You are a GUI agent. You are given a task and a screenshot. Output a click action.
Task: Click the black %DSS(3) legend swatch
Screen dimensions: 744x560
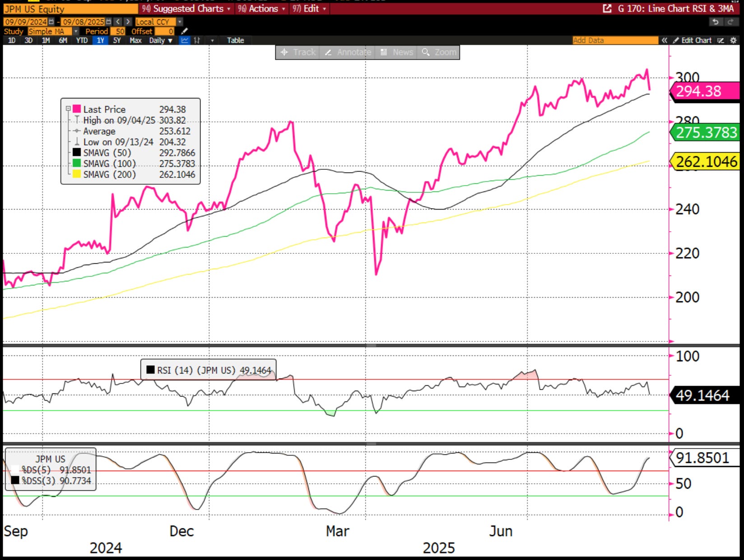pyautogui.click(x=15, y=481)
